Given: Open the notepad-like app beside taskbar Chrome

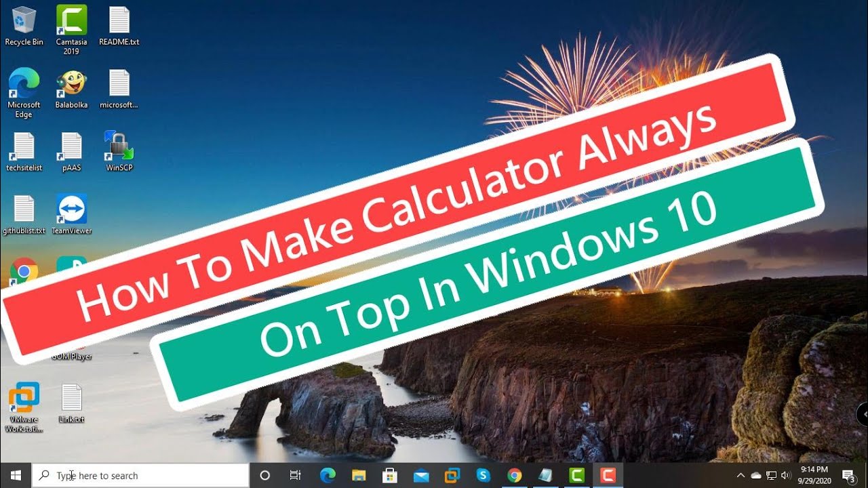Looking at the screenshot, I should pyautogui.click(x=546, y=475).
